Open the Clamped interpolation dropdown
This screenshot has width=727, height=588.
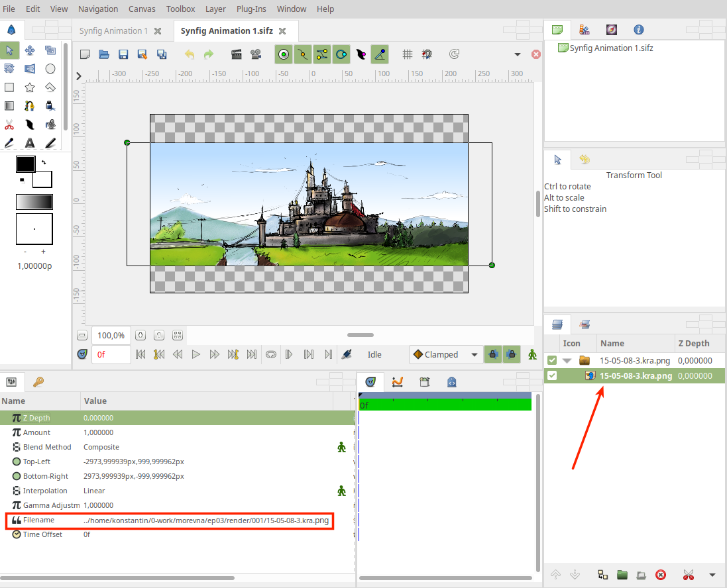pyautogui.click(x=445, y=354)
